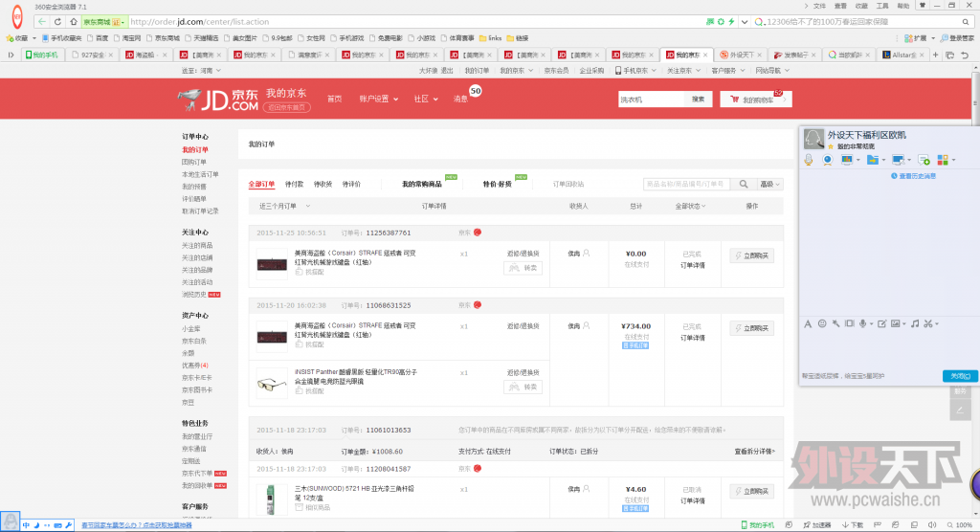Image resolution: width=980 pixels, height=532 pixels.
Task: Close the active 我的京东 tab
Action: 705,55
